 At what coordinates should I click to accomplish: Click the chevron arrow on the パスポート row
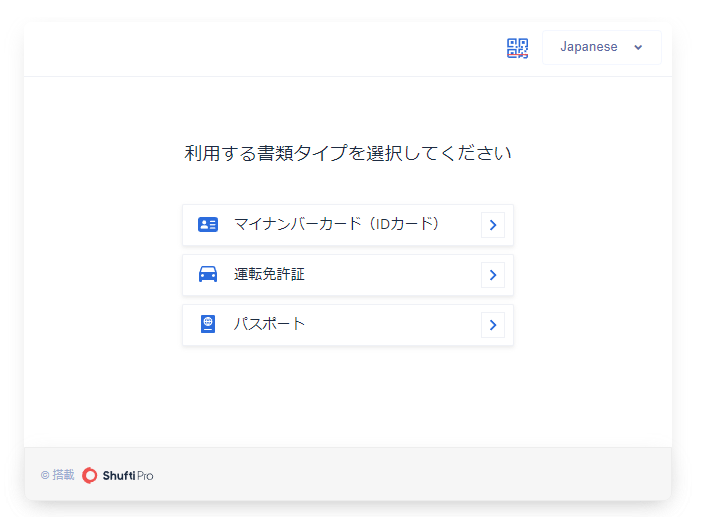click(493, 325)
